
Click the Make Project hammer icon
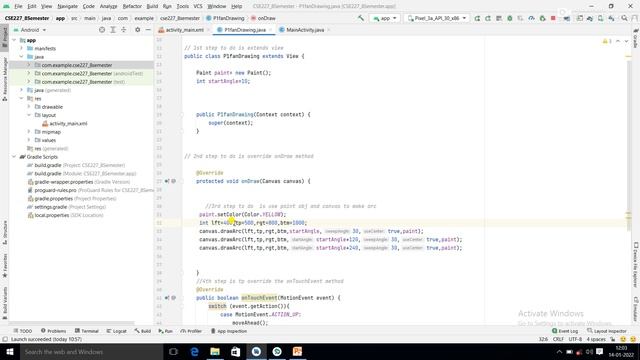[x=361, y=18]
